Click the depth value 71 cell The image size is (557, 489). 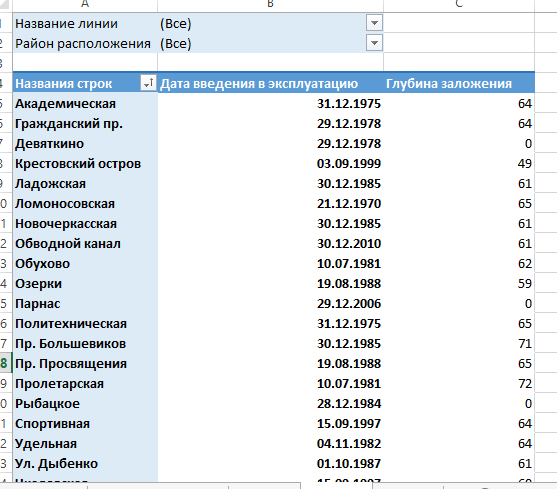click(x=459, y=344)
